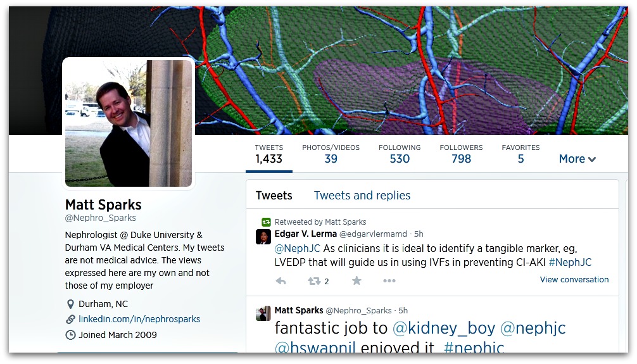Click 'Retweeted by Matt Sparks' text
The width and height of the screenshot is (637, 364).
coord(320,222)
